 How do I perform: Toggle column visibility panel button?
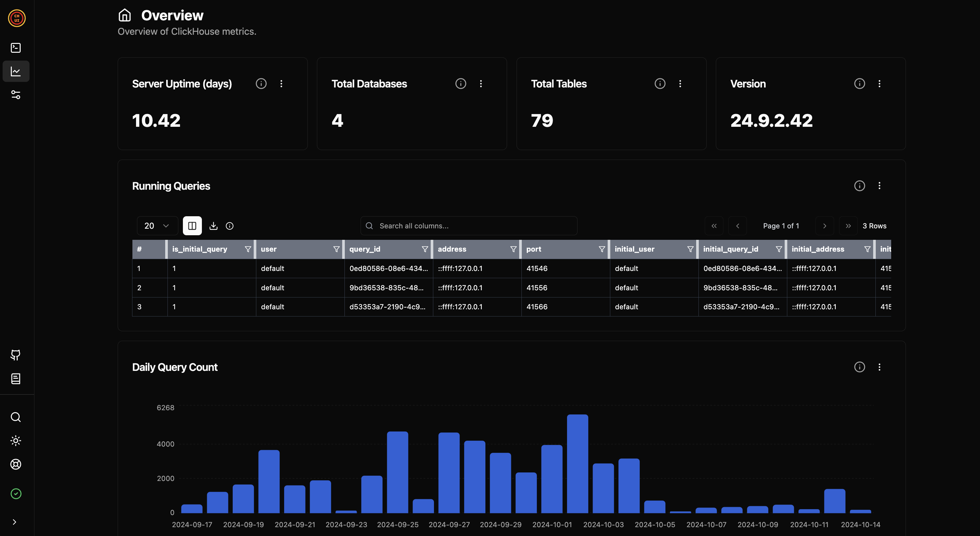coord(192,226)
